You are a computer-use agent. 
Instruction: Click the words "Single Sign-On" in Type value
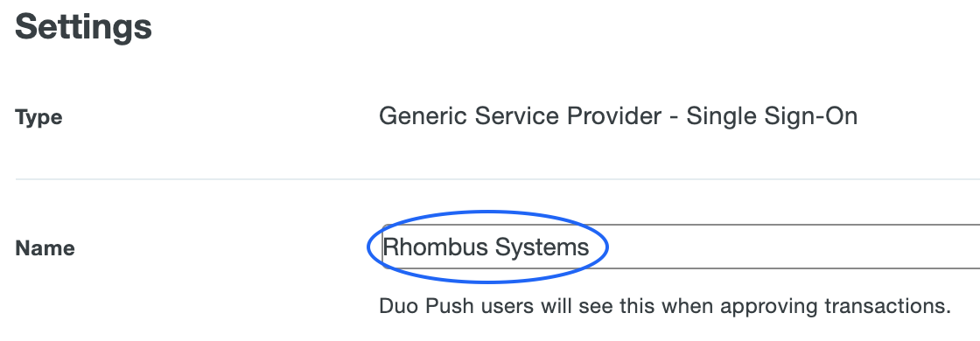pyautogui.click(x=772, y=117)
